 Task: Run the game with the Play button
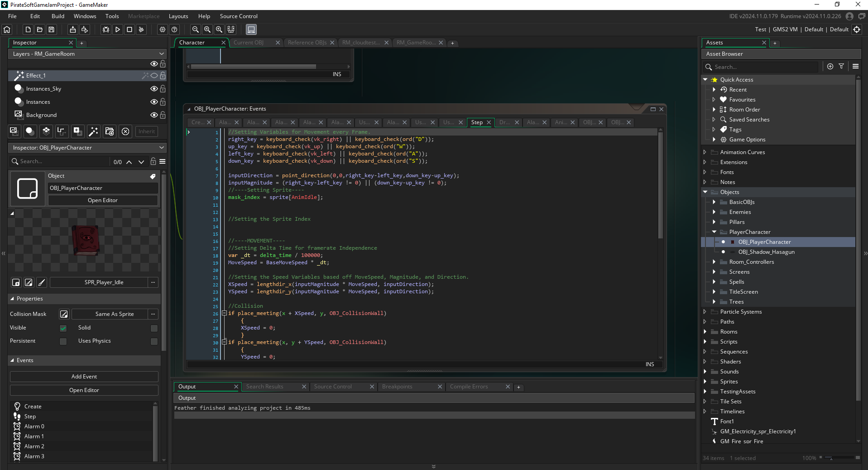pyautogui.click(x=118, y=29)
